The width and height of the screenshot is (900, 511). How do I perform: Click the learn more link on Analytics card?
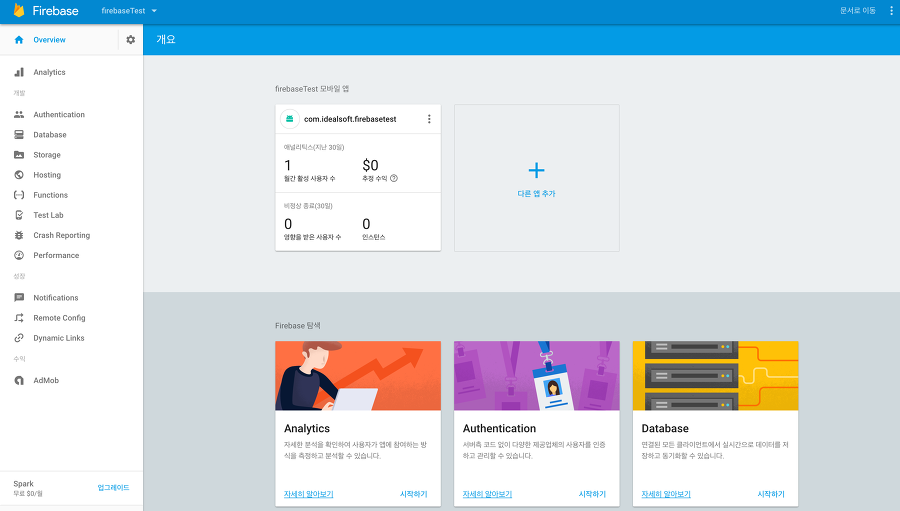click(x=308, y=494)
